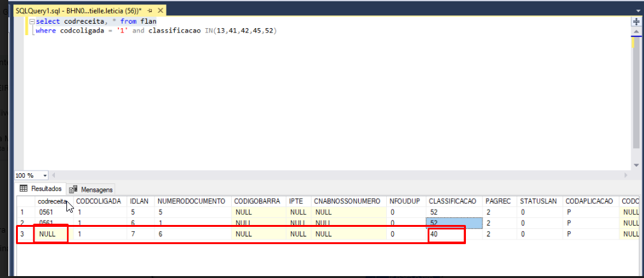Select the CLASSIFICACAO column header

coord(454,201)
